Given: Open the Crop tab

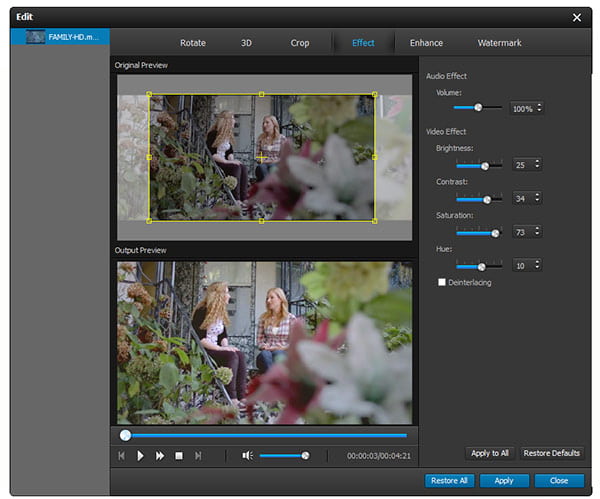Looking at the screenshot, I should pyautogui.click(x=300, y=43).
